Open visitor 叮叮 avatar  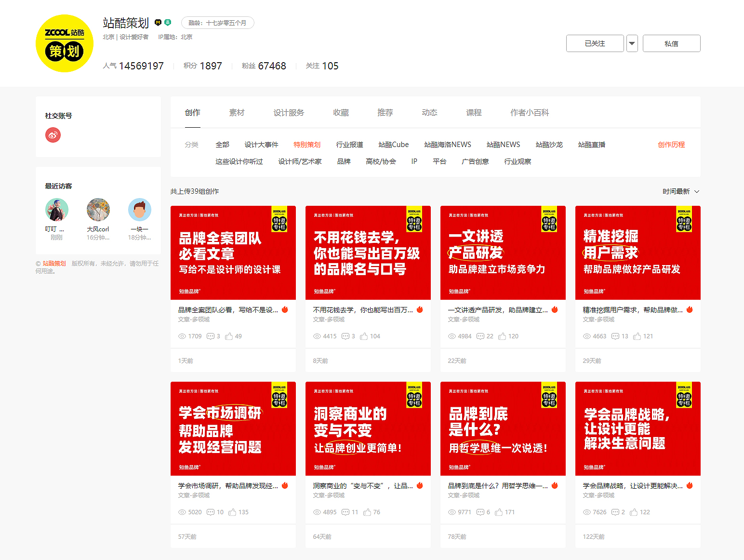coord(57,210)
